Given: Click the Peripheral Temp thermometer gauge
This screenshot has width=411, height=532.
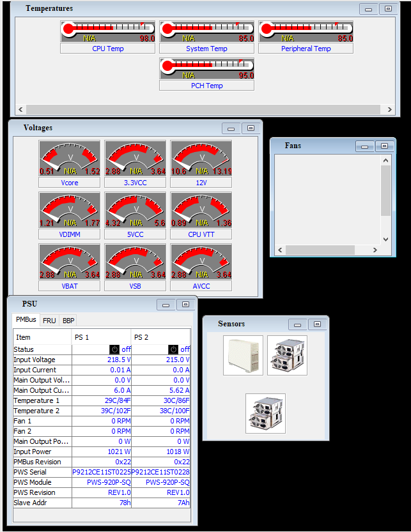Looking at the screenshot, I should point(306,31).
